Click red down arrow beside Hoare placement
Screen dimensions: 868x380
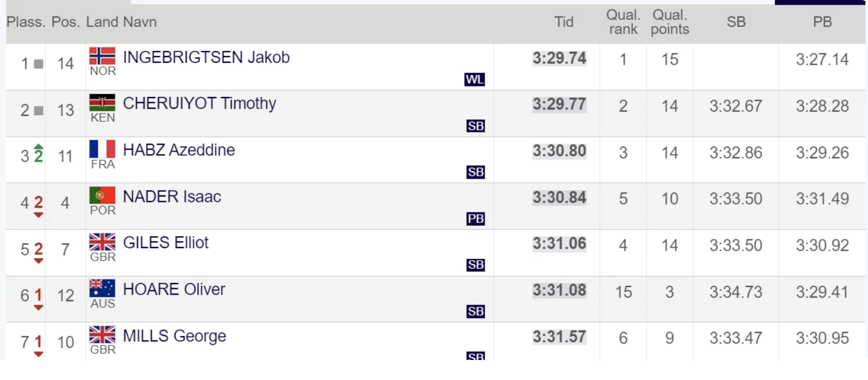pyautogui.click(x=38, y=308)
